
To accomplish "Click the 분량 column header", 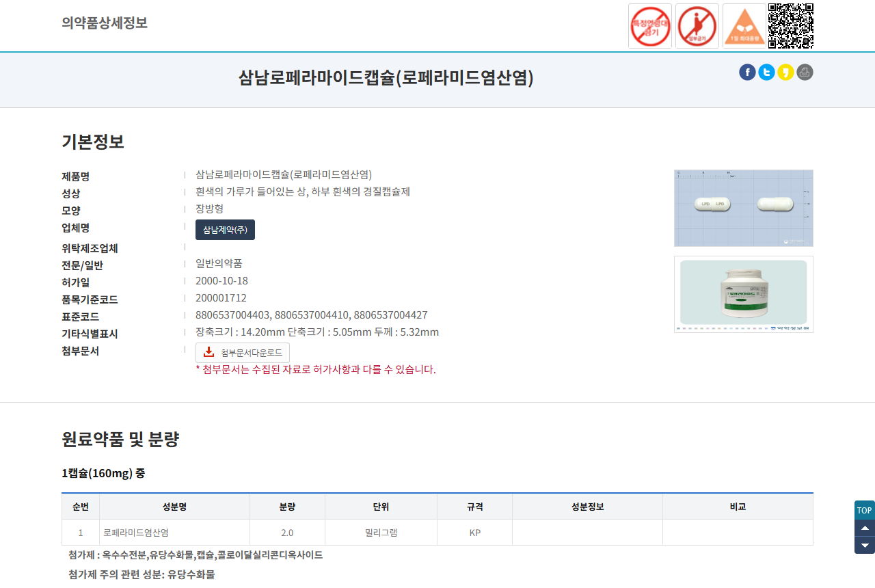I will click(x=287, y=507).
